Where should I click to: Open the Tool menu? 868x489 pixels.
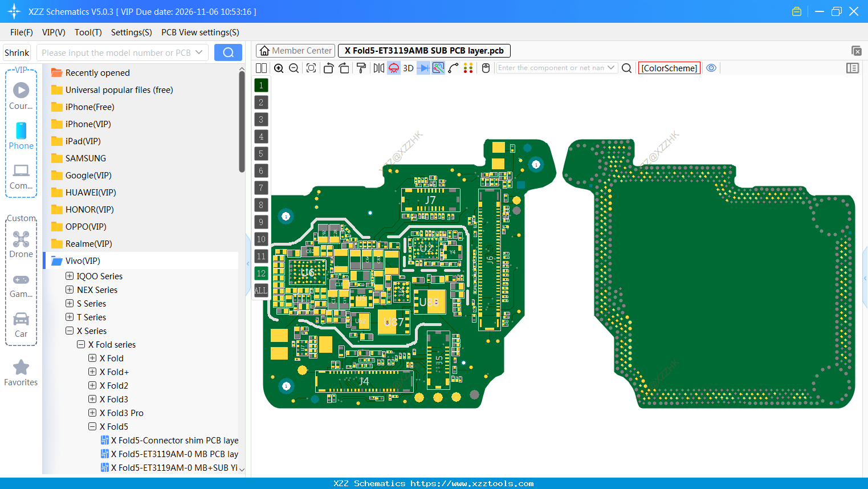(88, 32)
